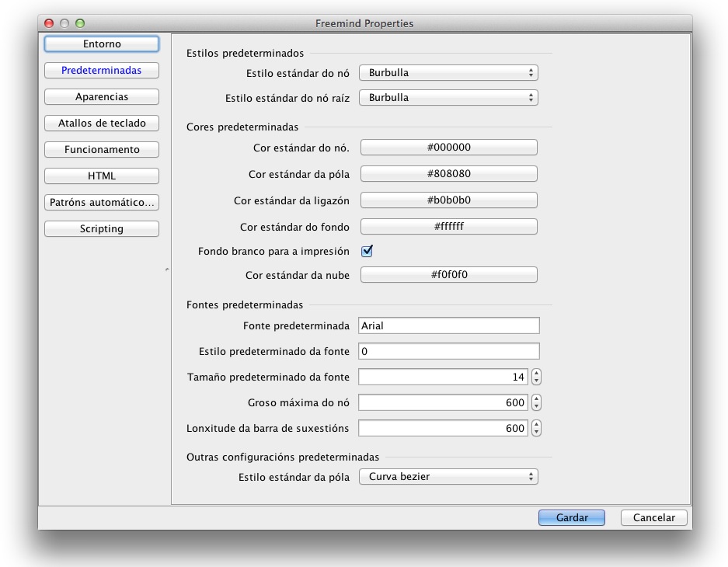Select the Funcionamento tab
This screenshot has width=728, height=567.
tap(102, 150)
